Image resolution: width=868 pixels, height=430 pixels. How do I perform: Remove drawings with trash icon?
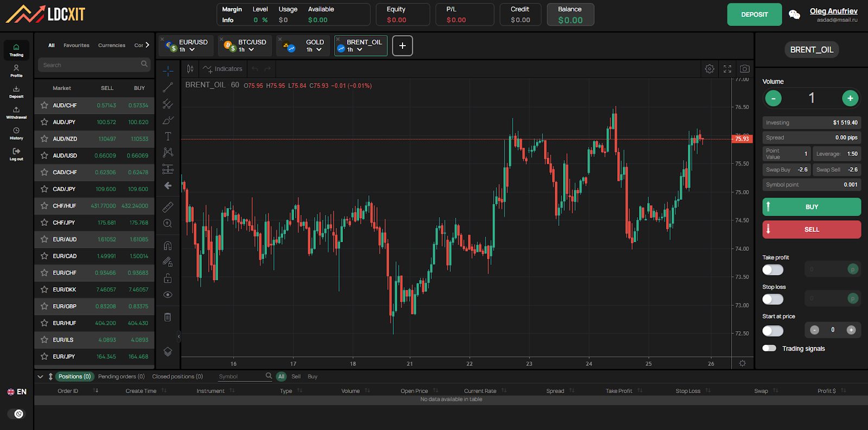pos(168,317)
